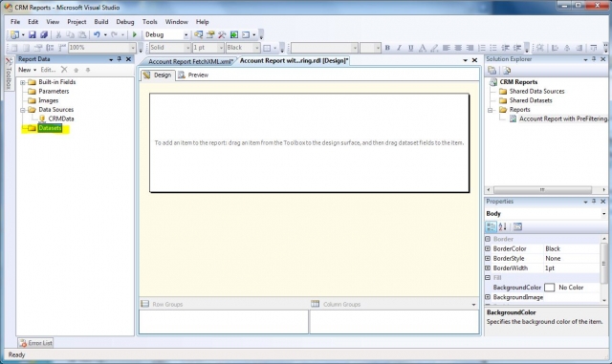
Task: Open the font name combo box
Action: 324,48
